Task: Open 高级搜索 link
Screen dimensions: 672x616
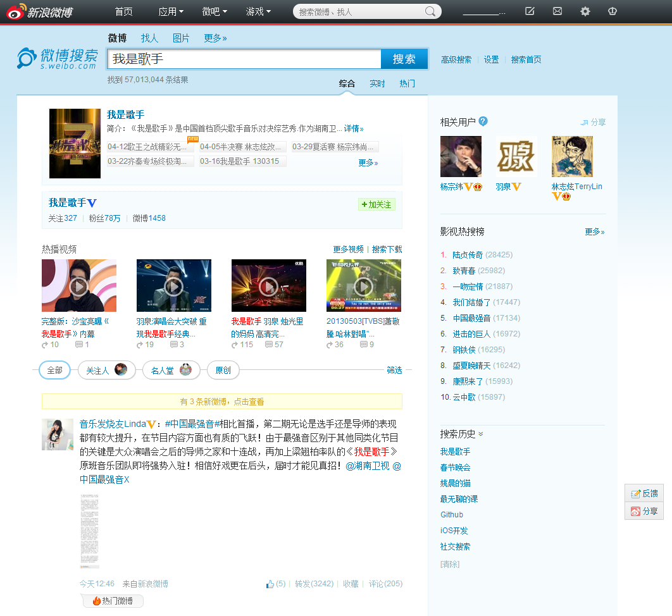Action: click(456, 59)
